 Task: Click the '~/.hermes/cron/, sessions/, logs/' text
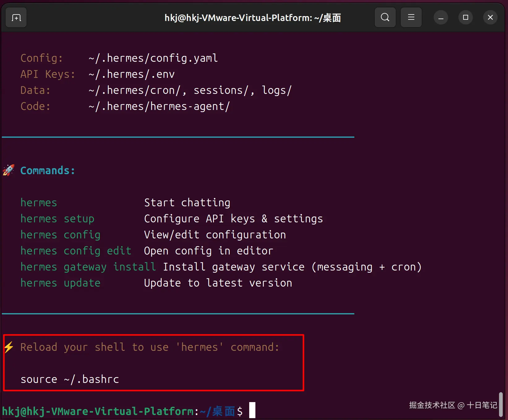pos(190,90)
